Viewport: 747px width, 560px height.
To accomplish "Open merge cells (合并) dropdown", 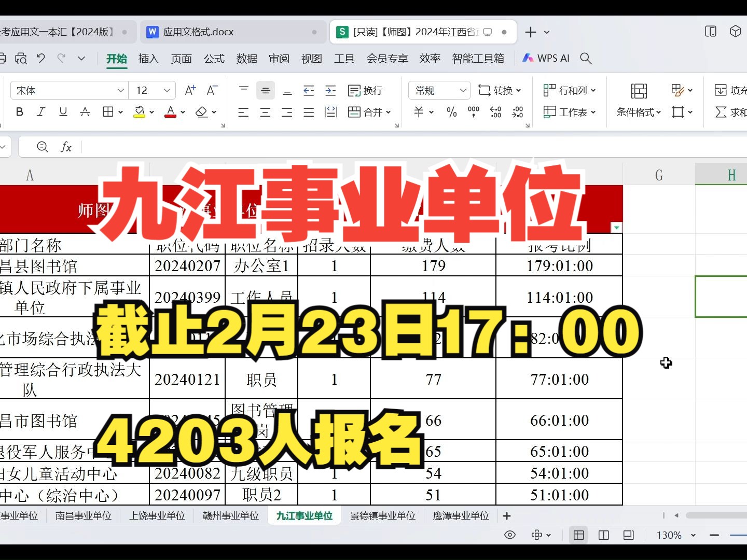I will click(x=369, y=112).
